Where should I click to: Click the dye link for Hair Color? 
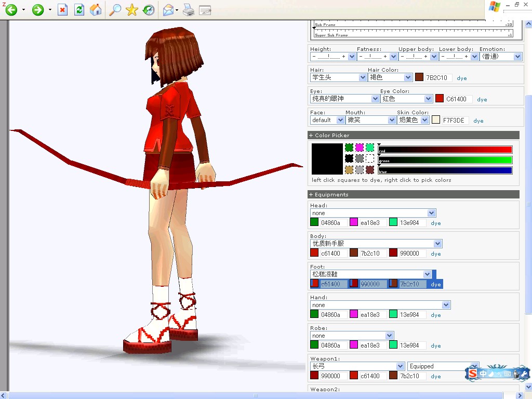pyautogui.click(x=461, y=78)
